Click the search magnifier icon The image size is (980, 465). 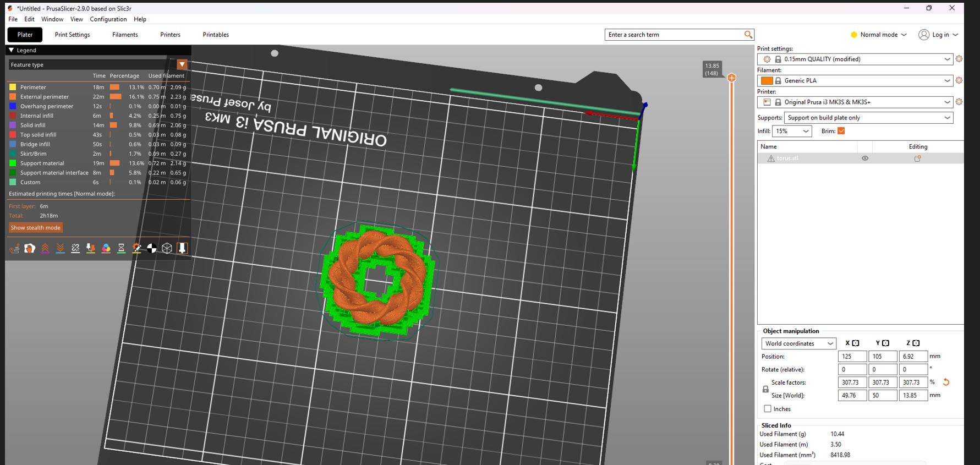coord(748,35)
